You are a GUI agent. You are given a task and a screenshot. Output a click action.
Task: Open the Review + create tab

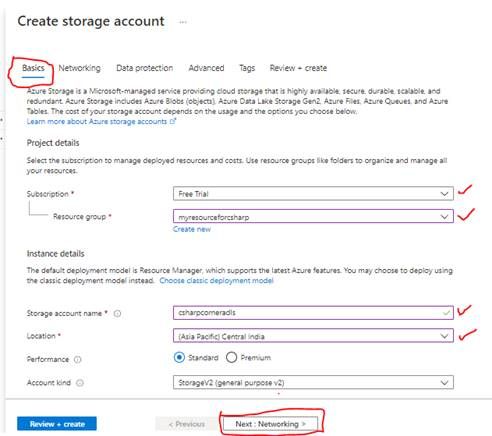click(298, 68)
